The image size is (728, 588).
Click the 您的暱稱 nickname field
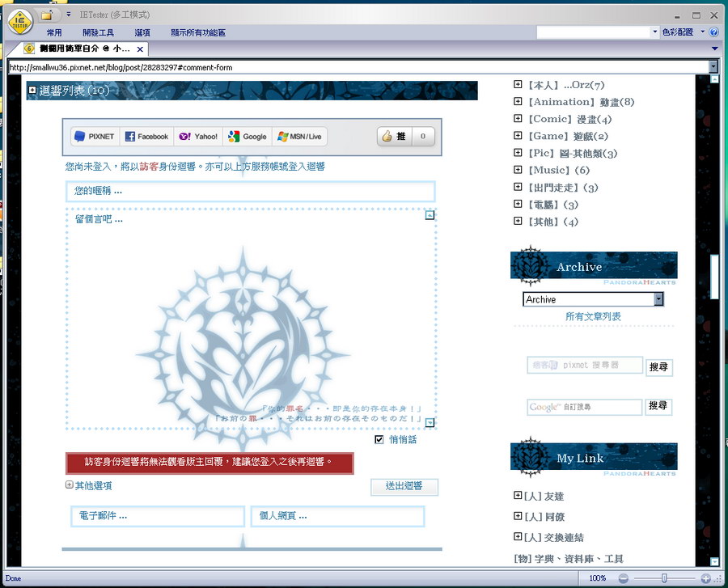(x=250, y=191)
